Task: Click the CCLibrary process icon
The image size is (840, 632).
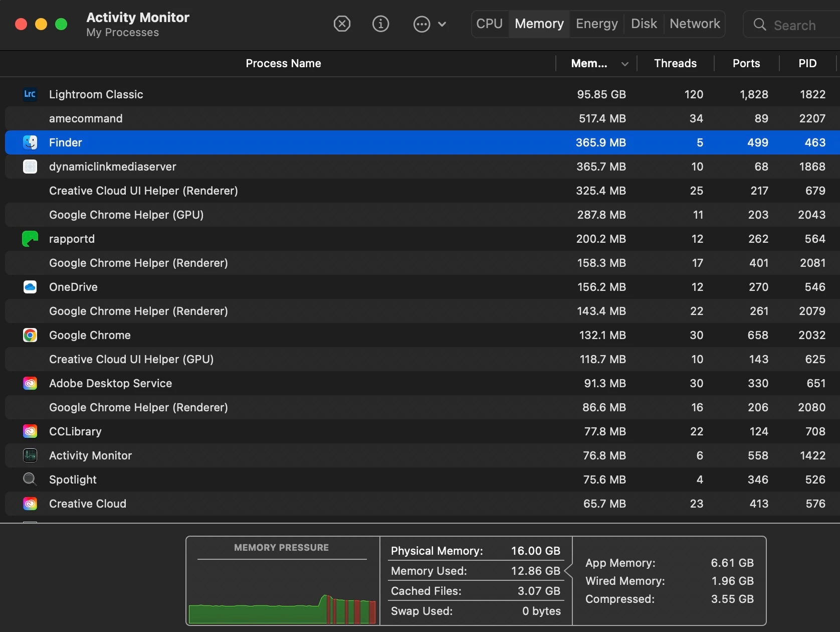Action: point(30,431)
